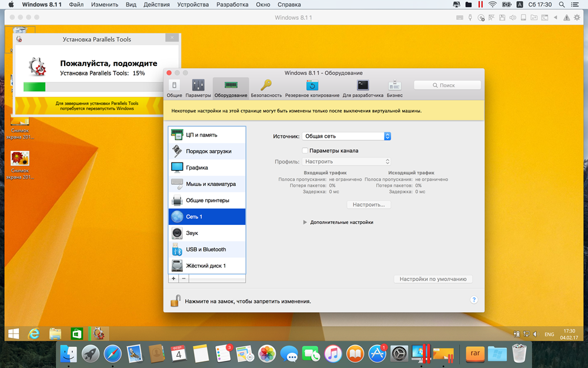
Task: Click the Настройки по умолчанию button
Action: [x=433, y=279]
